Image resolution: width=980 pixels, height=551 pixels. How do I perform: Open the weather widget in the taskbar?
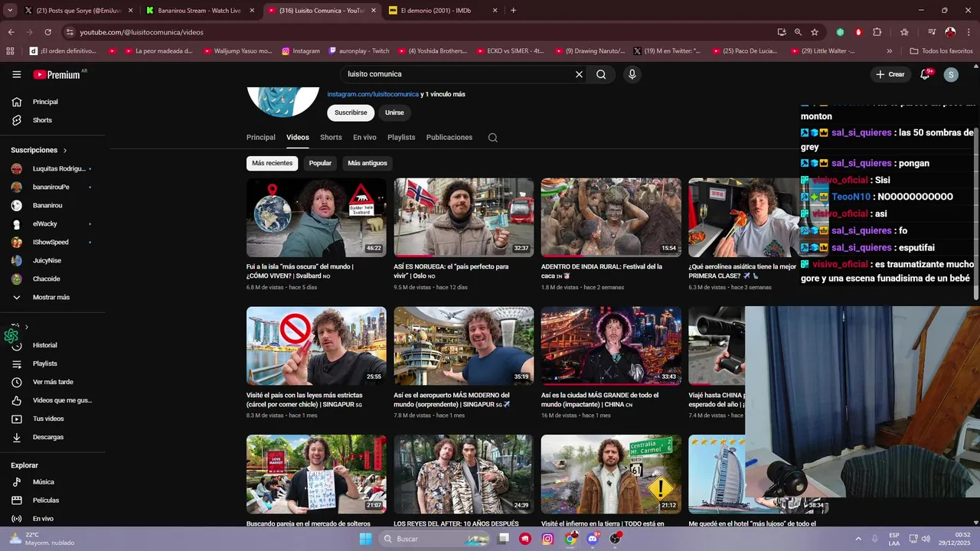click(x=42, y=539)
